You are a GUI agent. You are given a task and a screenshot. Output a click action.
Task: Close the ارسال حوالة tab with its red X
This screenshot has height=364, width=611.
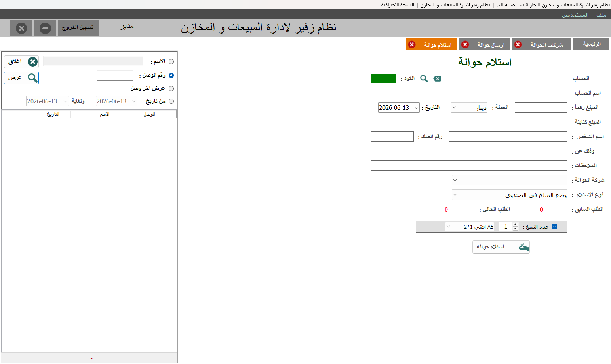pos(465,44)
